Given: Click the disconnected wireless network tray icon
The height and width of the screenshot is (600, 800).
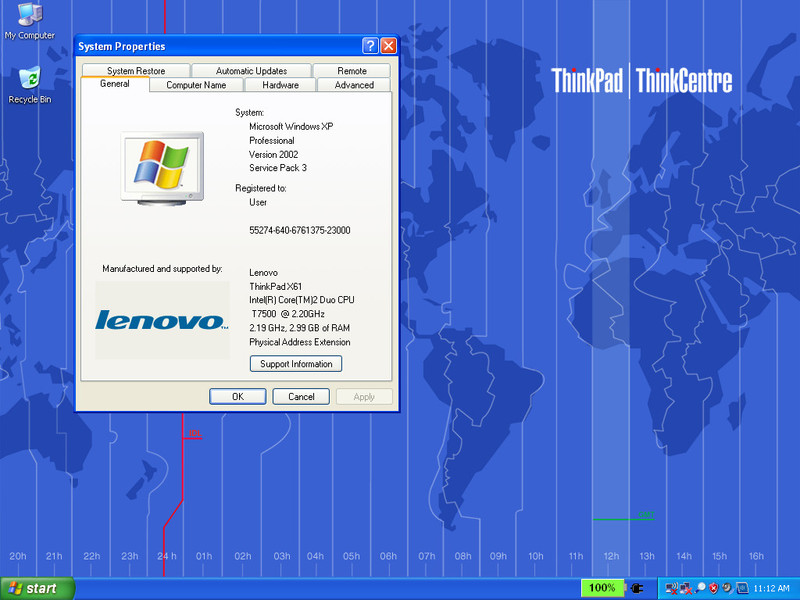Looking at the screenshot, I should pyautogui.click(x=671, y=588).
